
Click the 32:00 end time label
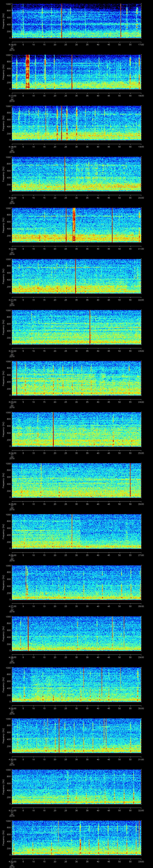coord(141,810)
